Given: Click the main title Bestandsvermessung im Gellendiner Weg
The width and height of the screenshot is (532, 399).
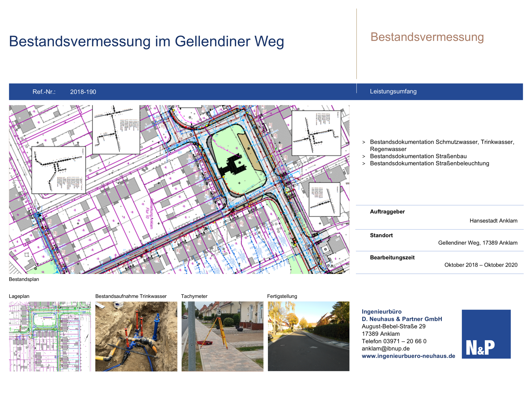Looking at the screenshot, I should pyautogui.click(x=146, y=41).
